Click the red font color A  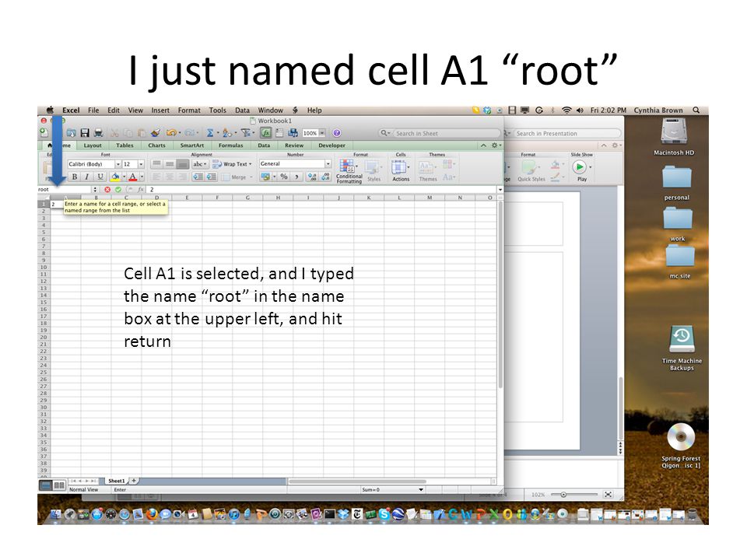click(x=133, y=177)
